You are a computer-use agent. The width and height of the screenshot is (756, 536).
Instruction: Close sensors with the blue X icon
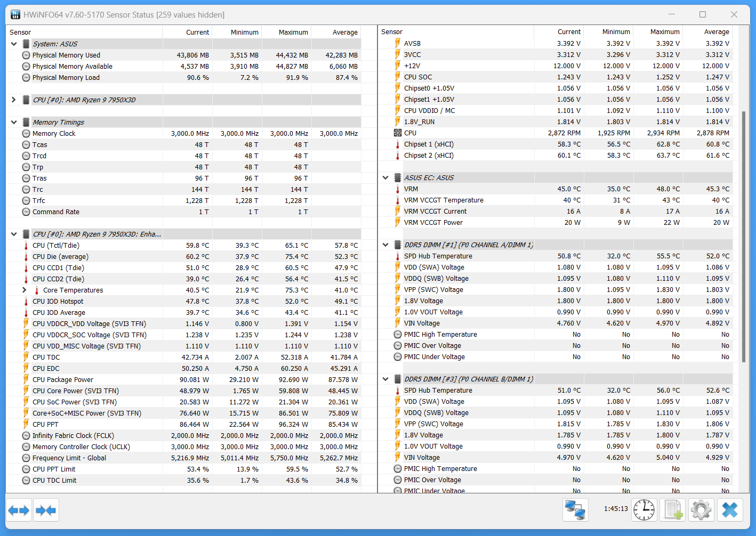pyautogui.click(x=729, y=510)
